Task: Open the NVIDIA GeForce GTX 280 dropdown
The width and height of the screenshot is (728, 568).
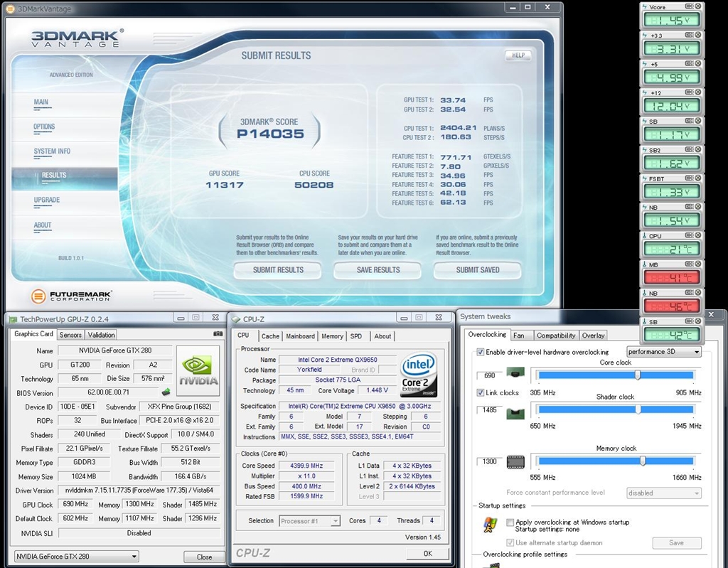Action: (x=76, y=556)
